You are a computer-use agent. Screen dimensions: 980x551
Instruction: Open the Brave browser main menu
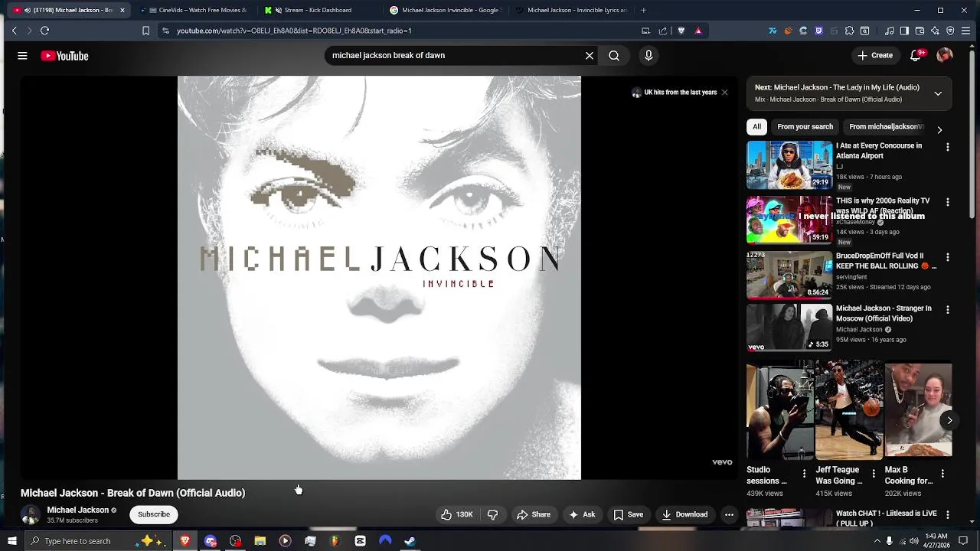click(965, 31)
